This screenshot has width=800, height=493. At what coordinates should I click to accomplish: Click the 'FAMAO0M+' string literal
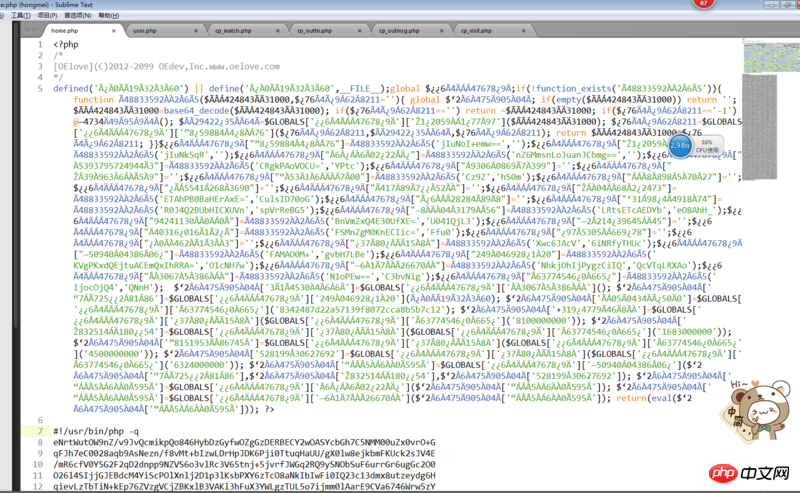pyautogui.click(x=287, y=254)
